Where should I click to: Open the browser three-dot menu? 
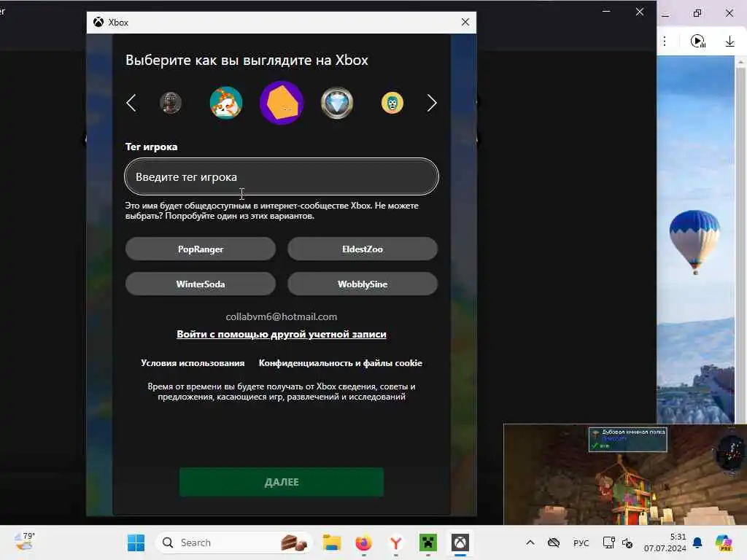[x=665, y=42]
